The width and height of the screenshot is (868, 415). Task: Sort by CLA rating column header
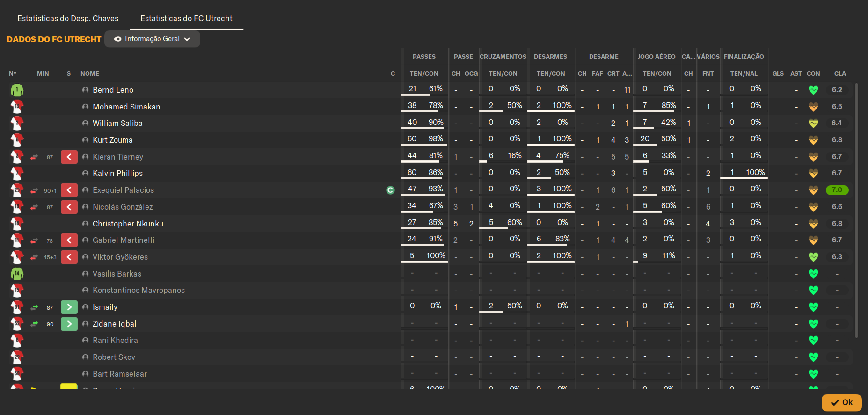click(x=840, y=73)
